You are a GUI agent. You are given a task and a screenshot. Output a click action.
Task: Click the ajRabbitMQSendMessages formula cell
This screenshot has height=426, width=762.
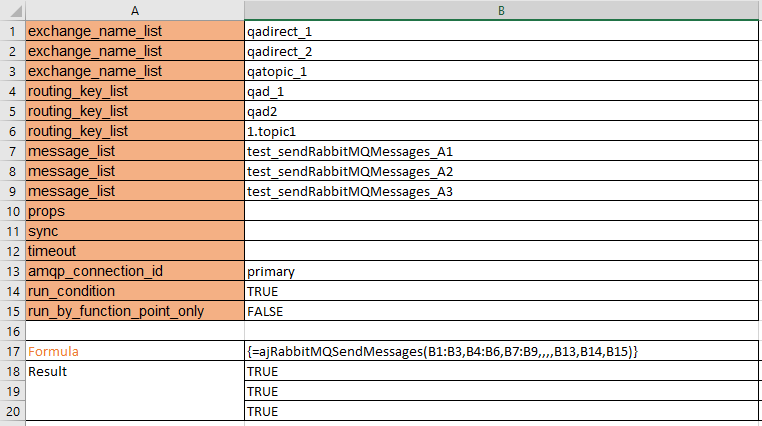coord(501,351)
